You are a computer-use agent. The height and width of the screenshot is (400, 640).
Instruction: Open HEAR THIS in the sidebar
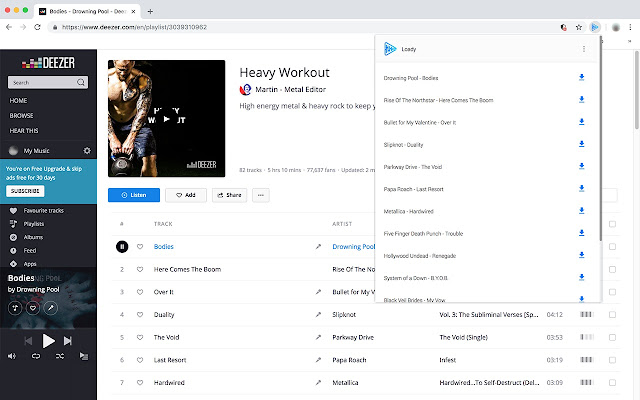tap(24, 131)
